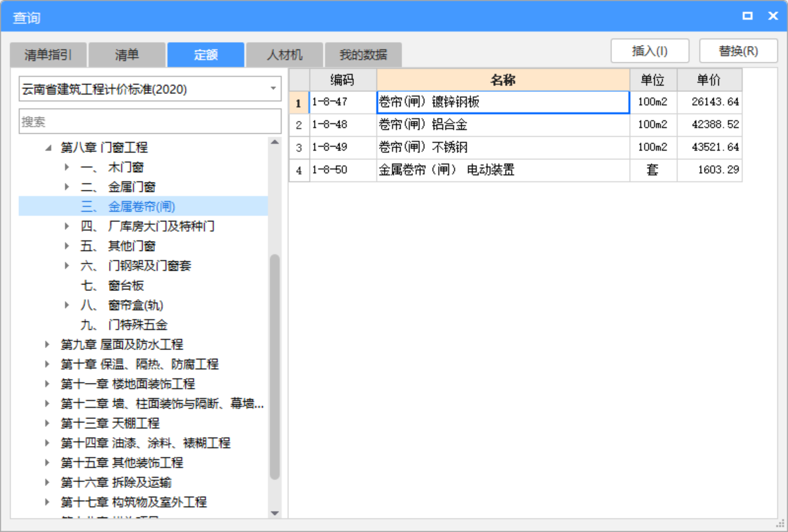Select 九、门特殊五金 tree item

(124, 325)
